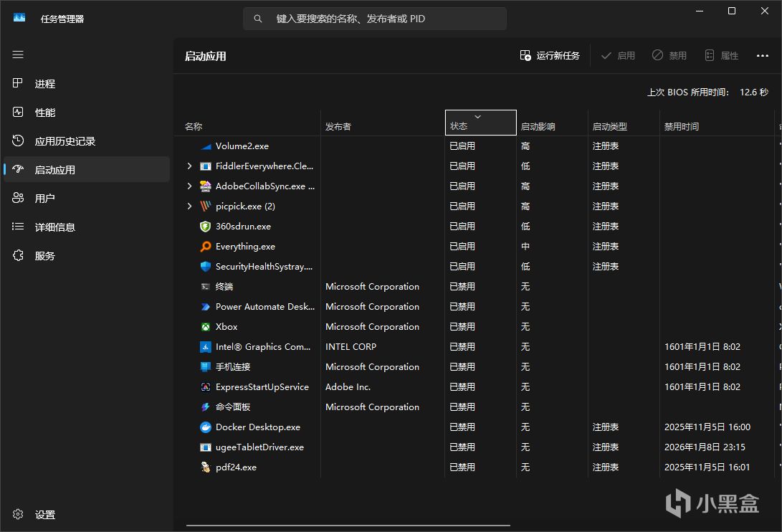The height and width of the screenshot is (532, 782).
Task: Sort by the 发布者 column header
Action: [383, 123]
